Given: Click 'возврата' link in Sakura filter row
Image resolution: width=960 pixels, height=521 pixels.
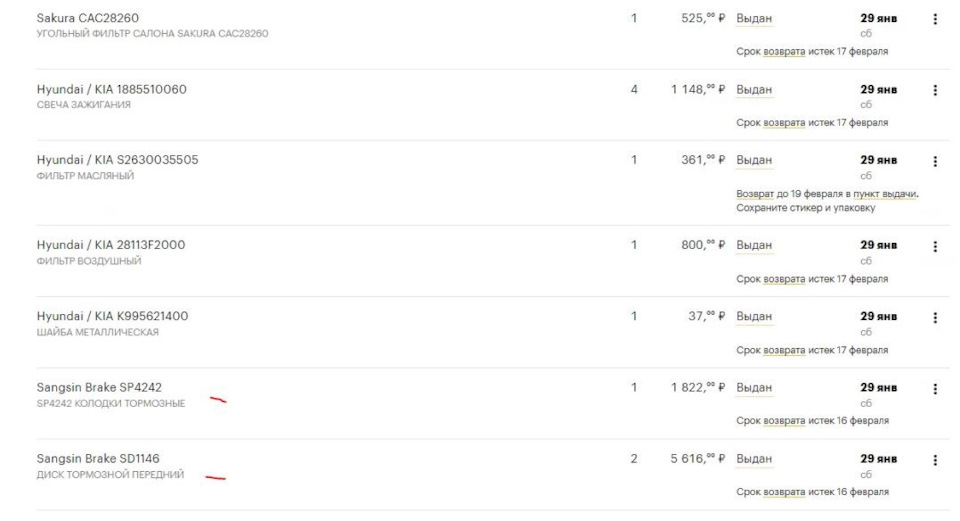Looking at the screenshot, I should (x=784, y=51).
